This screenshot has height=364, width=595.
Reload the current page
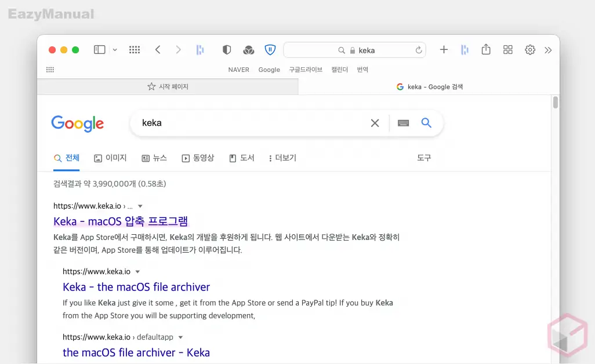pyautogui.click(x=419, y=50)
